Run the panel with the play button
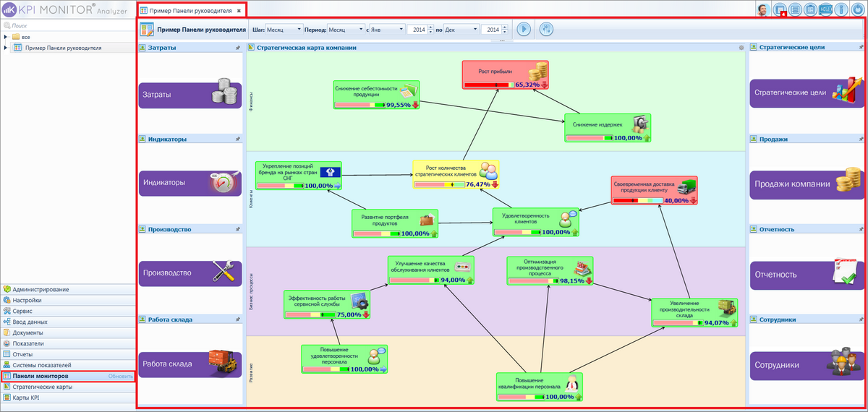This screenshot has height=412, width=868. click(524, 30)
